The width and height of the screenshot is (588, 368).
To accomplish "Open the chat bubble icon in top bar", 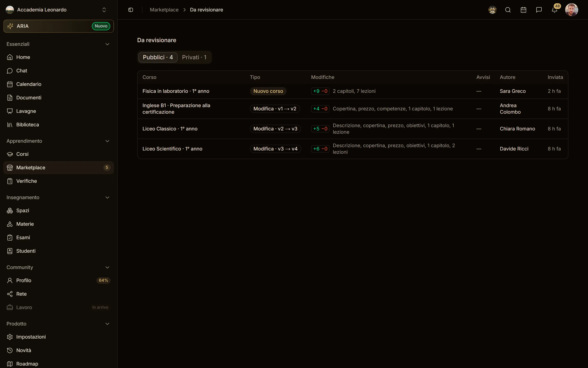I will pyautogui.click(x=539, y=10).
